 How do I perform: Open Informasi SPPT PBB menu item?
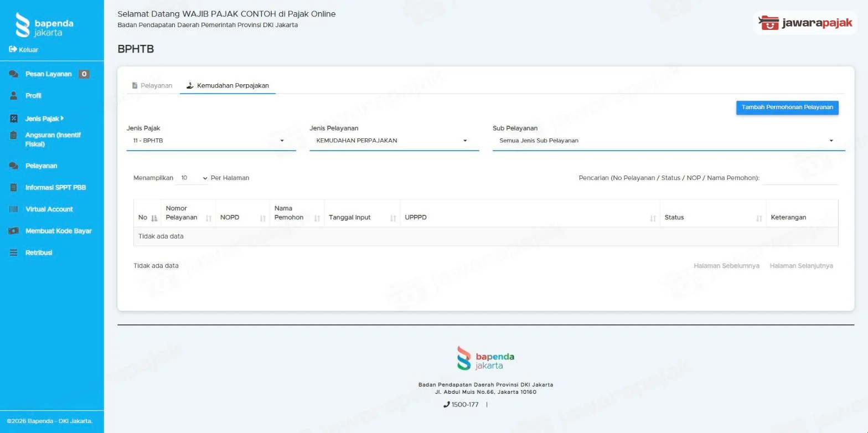coord(55,187)
